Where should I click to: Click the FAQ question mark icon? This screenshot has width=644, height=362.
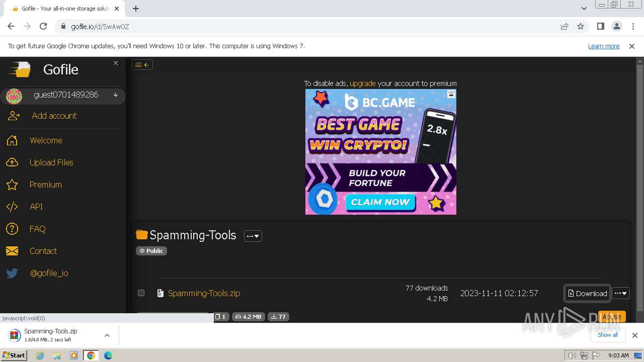click(12, 229)
